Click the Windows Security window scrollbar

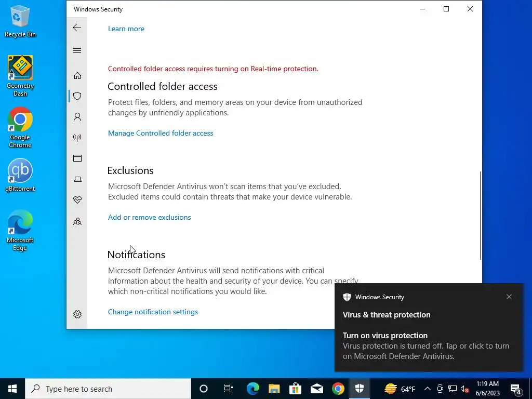tap(480, 216)
